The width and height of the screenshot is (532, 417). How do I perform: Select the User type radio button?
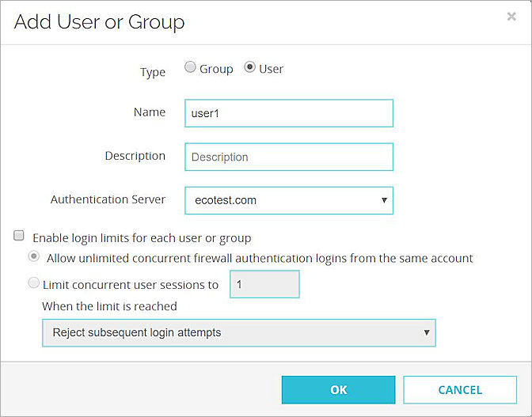click(249, 67)
